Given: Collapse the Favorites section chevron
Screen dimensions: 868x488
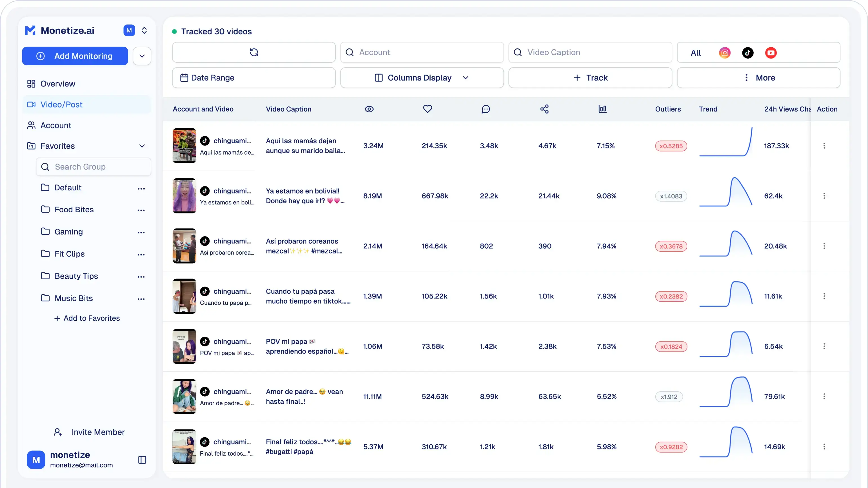Looking at the screenshot, I should coord(142,146).
